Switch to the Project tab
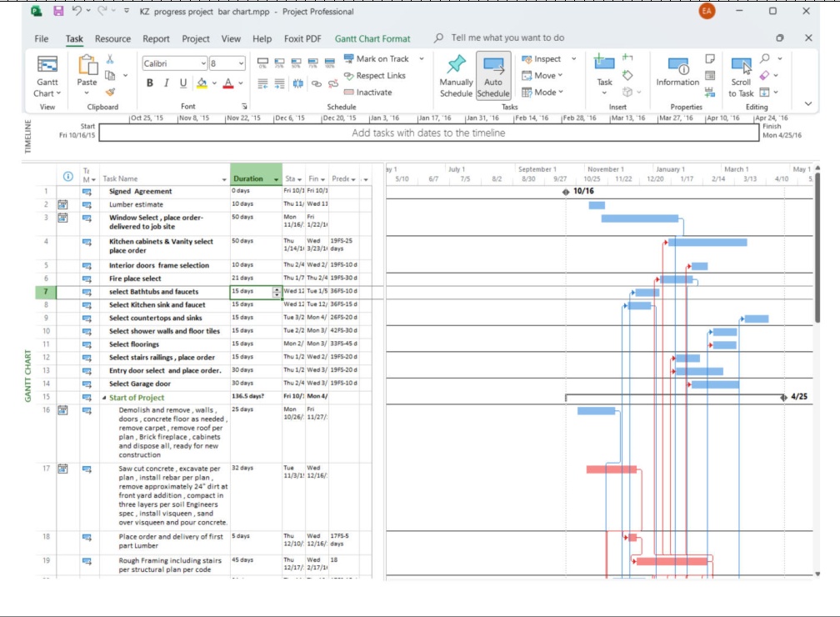The width and height of the screenshot is (840, 617). (196, 38)
